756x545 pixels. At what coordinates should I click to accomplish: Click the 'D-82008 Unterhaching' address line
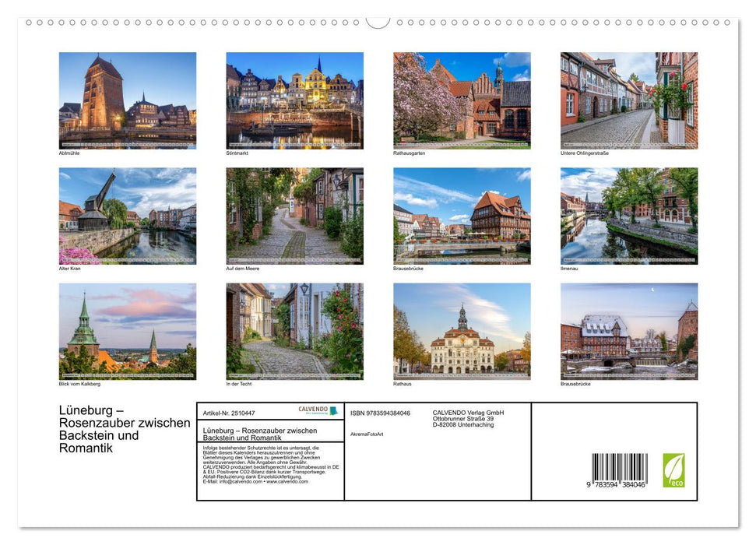tap(462, 425)
